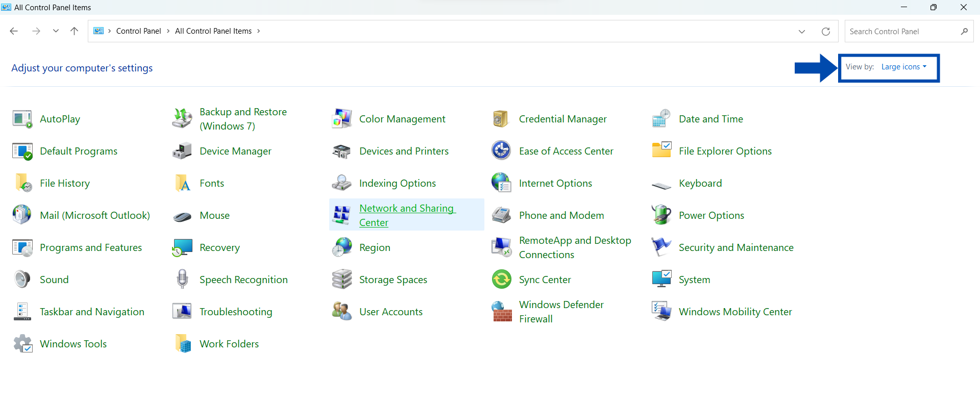This screenshot has width=980, height=404.
Task: Go up one level with Up arrow
Action: (x=74, y=31)
